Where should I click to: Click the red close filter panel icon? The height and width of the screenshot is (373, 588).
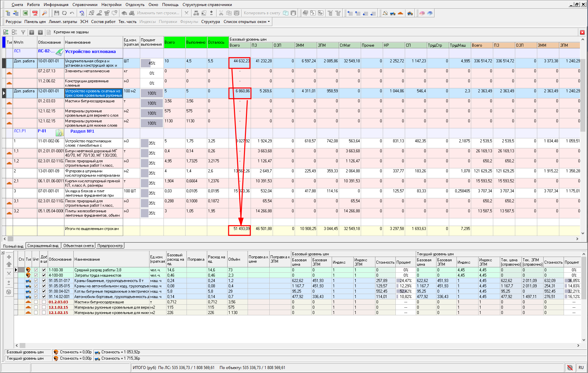pyautogui.click(x=582, y=32)
